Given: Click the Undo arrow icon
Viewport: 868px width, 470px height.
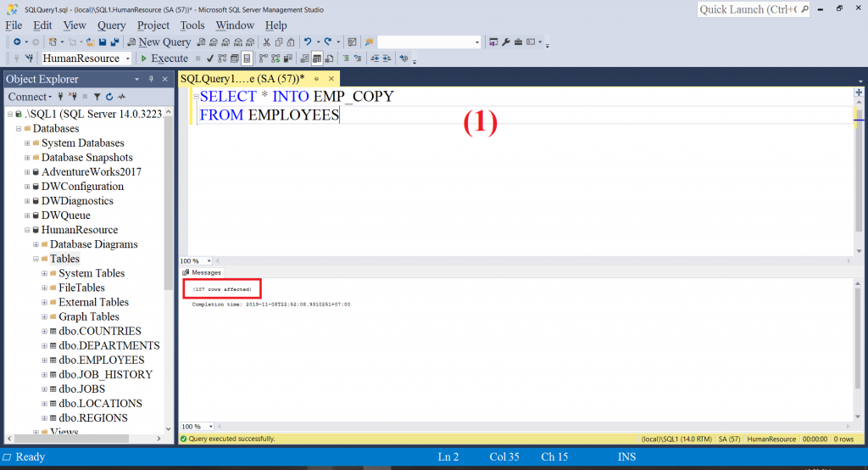Looking at the screenshot, I should point(308,42).
